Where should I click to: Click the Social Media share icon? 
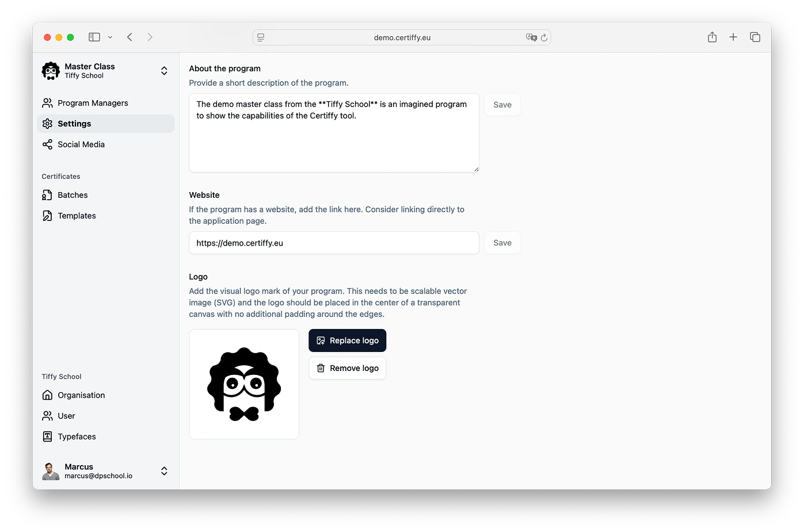[47, 144]
